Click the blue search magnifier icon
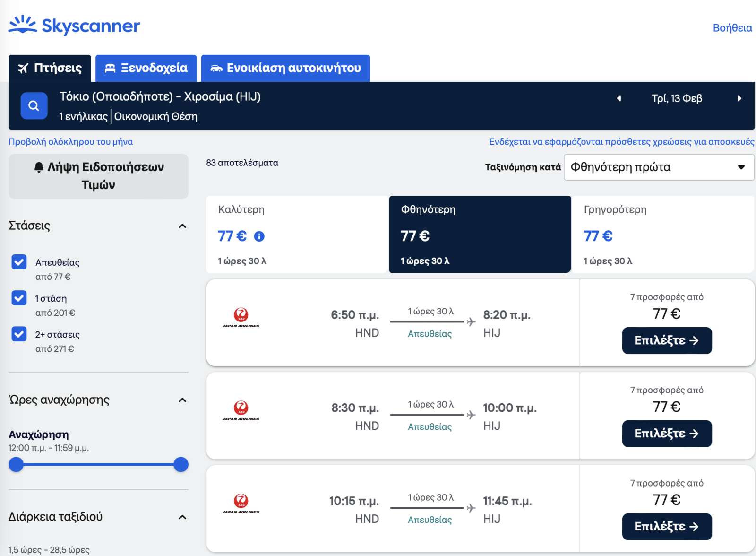 [34, 106]
